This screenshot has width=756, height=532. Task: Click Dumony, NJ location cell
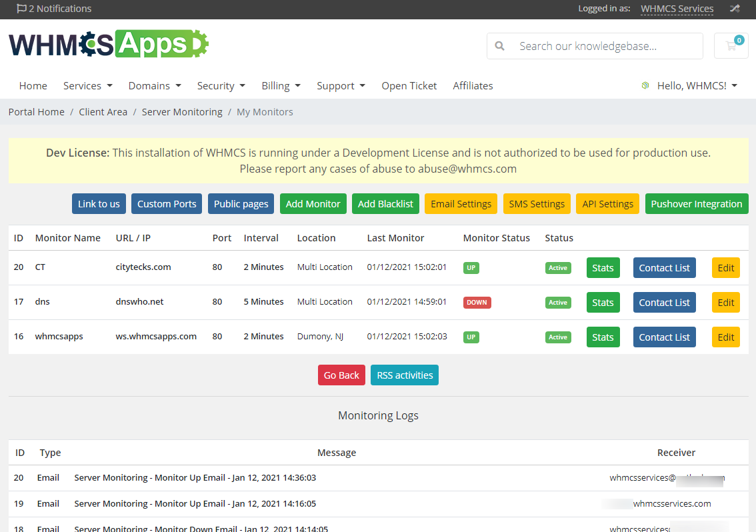(320, 336)
